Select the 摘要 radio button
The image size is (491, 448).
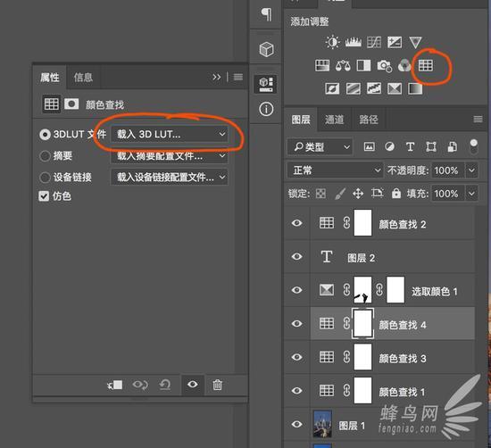[x=45, y=155]
